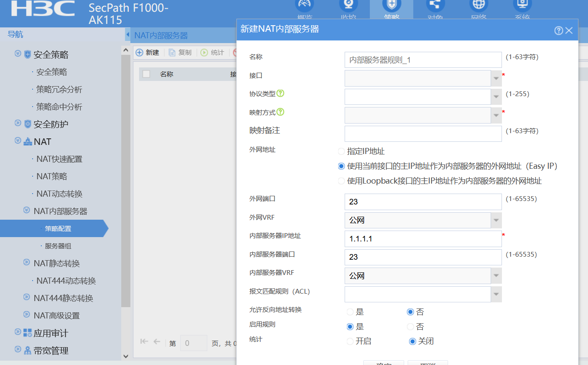Click the shield icon beside 安全策略 group
Image resolution: width=588 pixels, height=365 pixels.
pos(28,54)
